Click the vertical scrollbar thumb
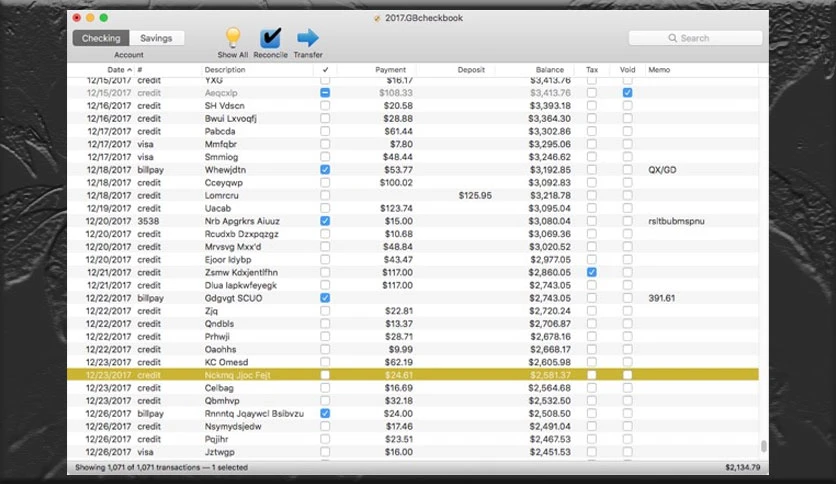Image resolution: width=836 pixels, height=484 pixels. (763, 446)
